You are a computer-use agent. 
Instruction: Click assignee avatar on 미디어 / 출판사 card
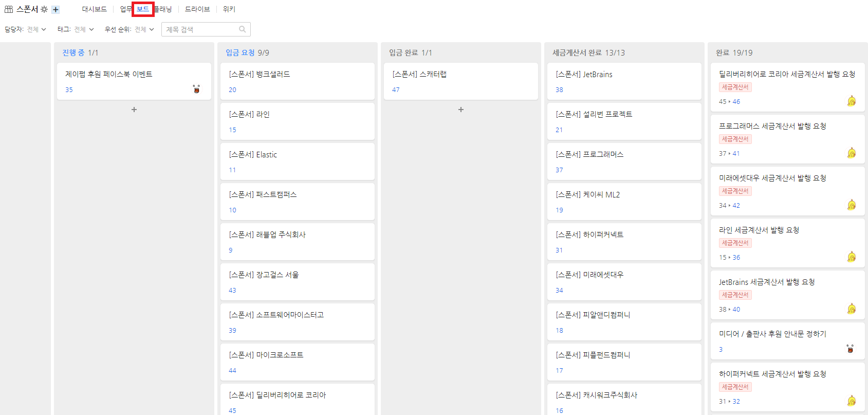[x=850, y=349]
